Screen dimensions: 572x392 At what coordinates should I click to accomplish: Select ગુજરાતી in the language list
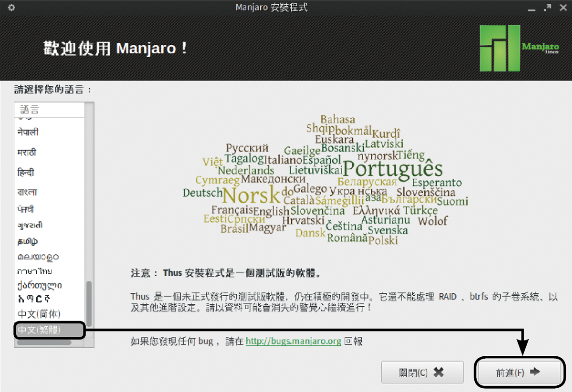pyautogui.click(x=50, y=225)
